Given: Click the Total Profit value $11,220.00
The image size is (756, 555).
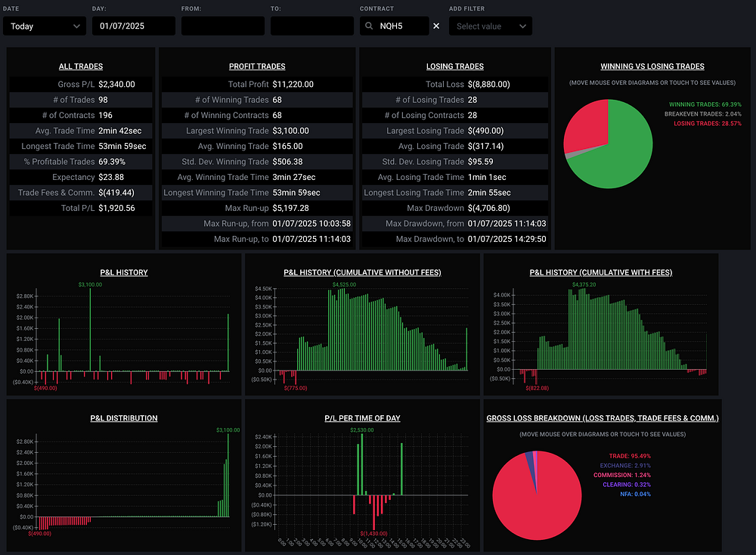Looking at the screenshot, I should point(293,85).
